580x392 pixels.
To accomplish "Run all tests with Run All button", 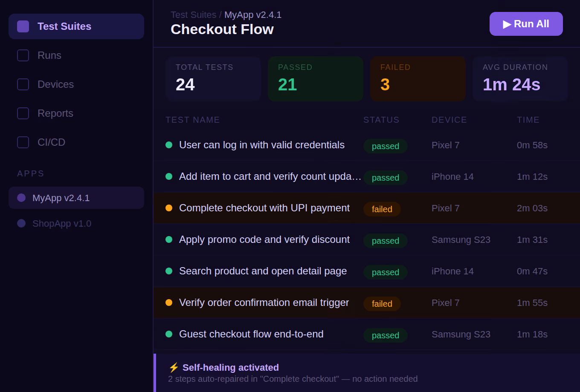I will click(526, 24).
